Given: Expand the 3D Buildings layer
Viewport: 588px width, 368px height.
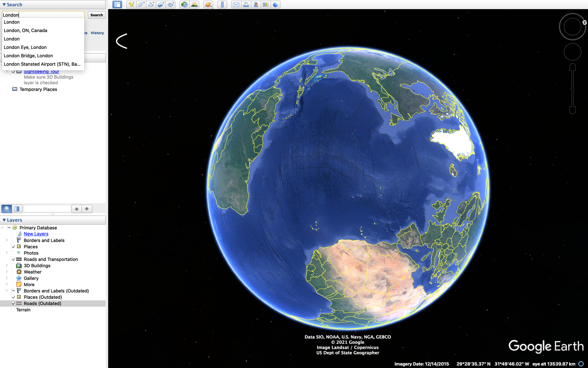Looking at the screenshot, I should tap(7, 266).
